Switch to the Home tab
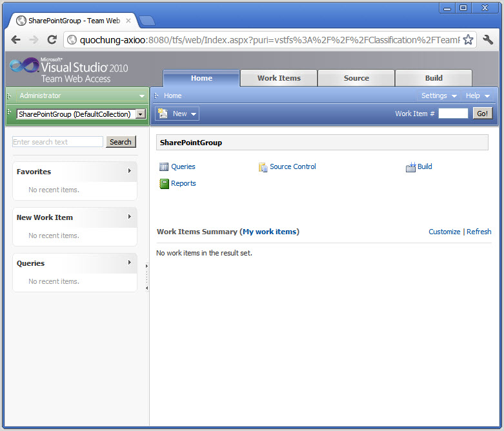Viewport: 504px width, 431px height. coord(201,78)
